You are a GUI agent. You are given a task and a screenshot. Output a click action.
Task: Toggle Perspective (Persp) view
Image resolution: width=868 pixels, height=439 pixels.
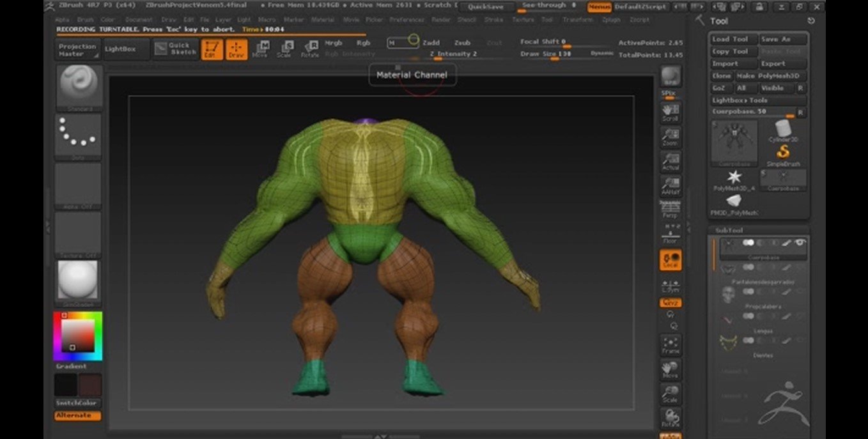point(670,209)
